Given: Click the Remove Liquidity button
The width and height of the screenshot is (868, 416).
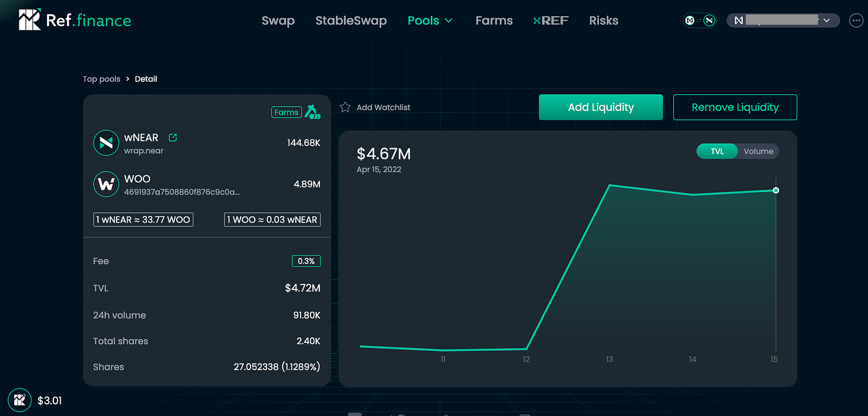Looking at the screenshot, I should click(x=735, y=107).
